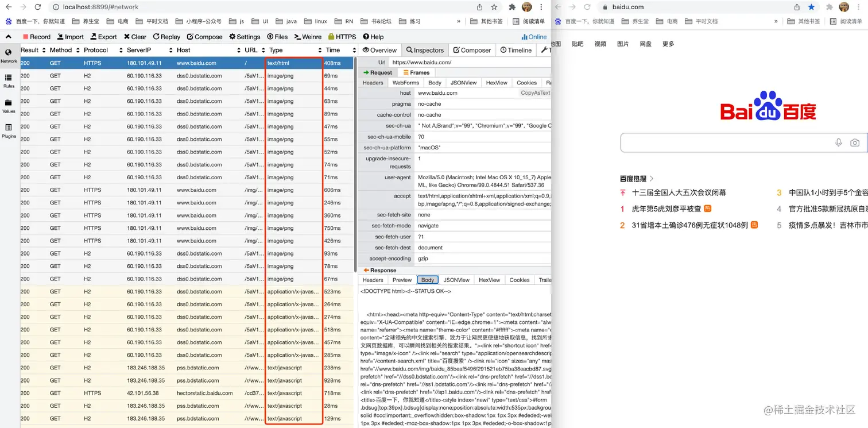Open Values section in Whistle sidebar
Image resolution: width=868 pixels, height=428 pixels.
pyautogui.click(x=9, y=106)
